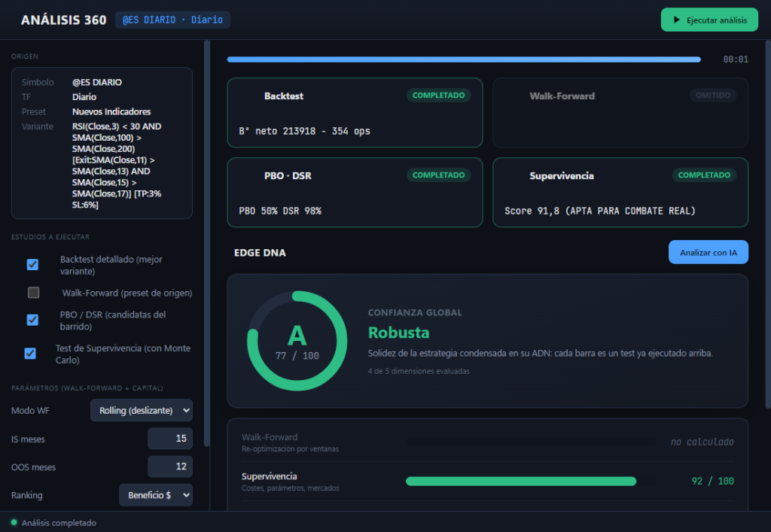Click the green status dot beside Análisis completado
771x532 pixels.
(14, 522)
